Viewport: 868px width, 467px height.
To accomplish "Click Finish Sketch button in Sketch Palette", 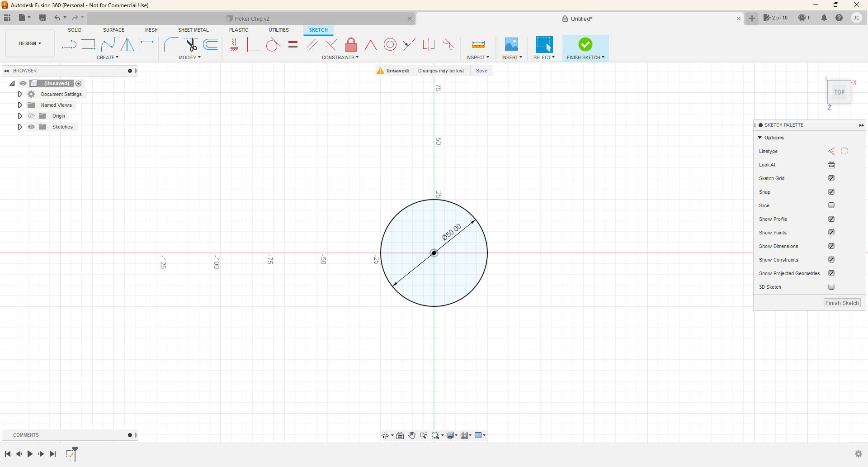I will pyautogui.click(x=842, y=303).
